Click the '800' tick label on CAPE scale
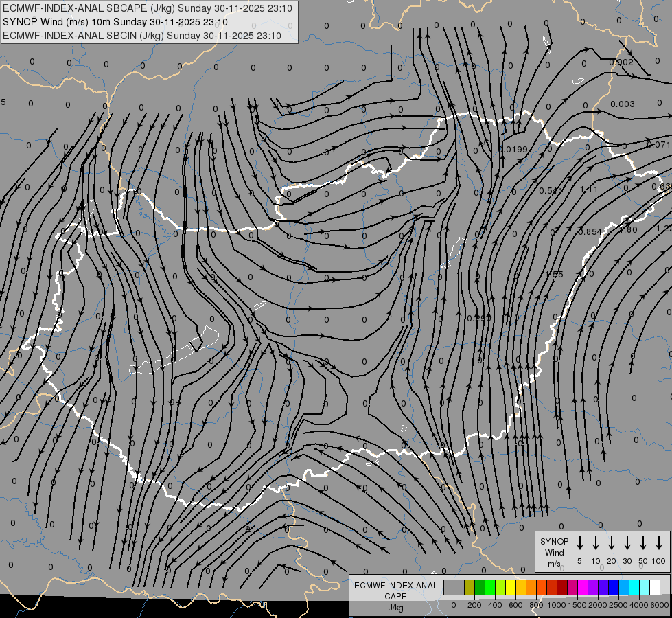 tap(536, 605)
